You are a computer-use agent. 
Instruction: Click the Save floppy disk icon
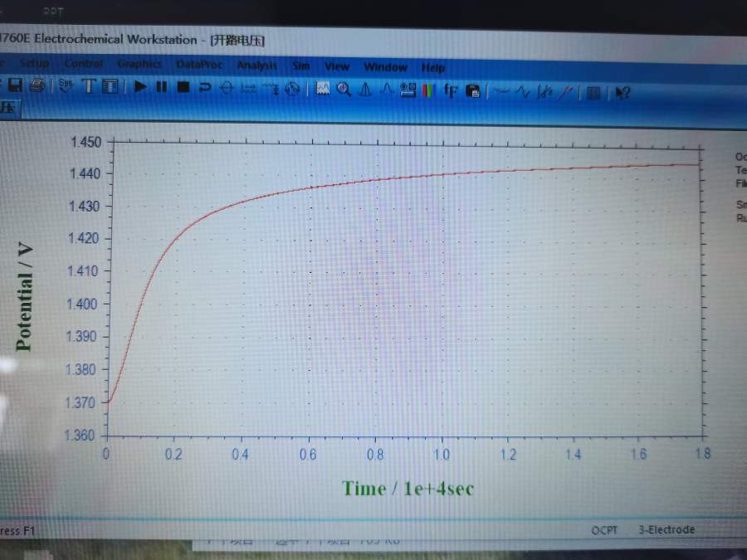[x=15, y=85]
